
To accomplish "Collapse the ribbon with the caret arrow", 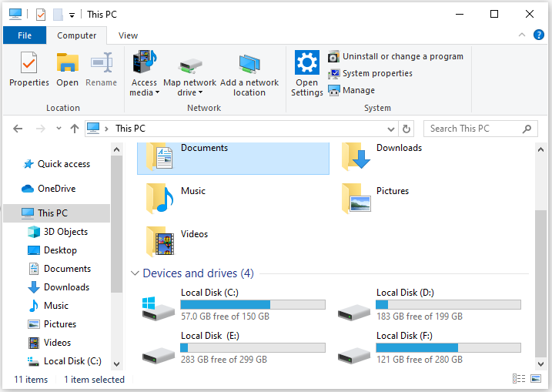I will (x=522, y=35).
